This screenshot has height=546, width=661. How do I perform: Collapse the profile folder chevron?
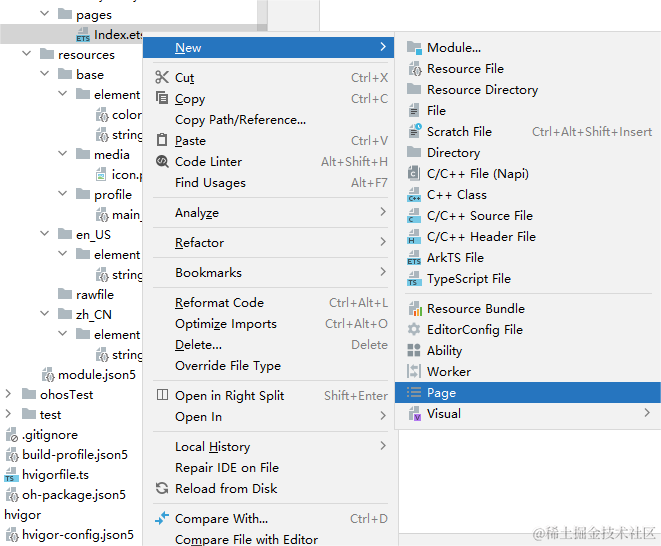point(62,194)
